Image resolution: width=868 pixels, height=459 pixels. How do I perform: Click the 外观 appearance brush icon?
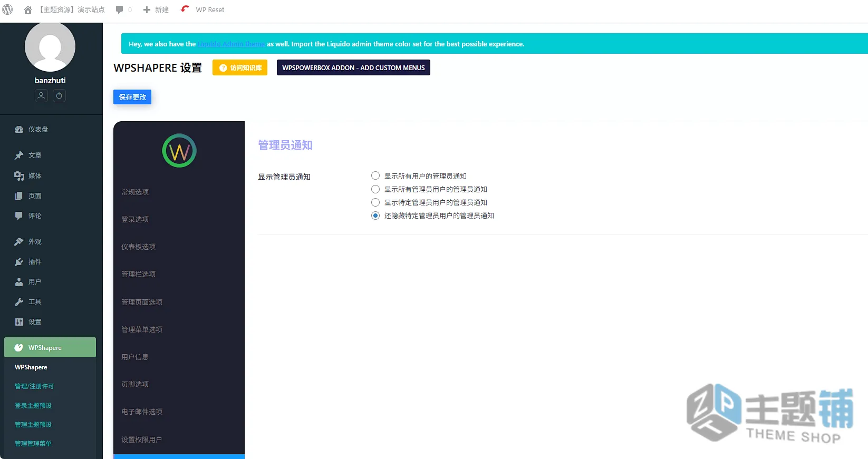point(19,242)
